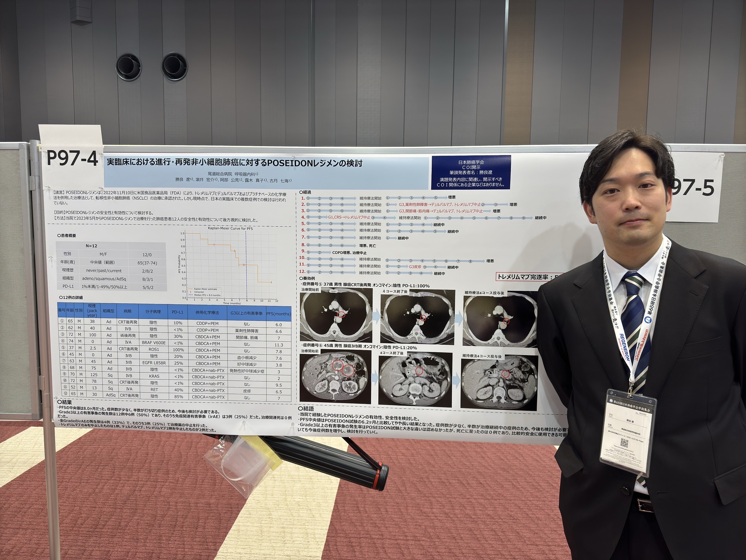Click the poster title mentioning POSEIDONレジメンの検討
Image resolution: width=746 pixels, height=560 pixels.
click(234, 163)
